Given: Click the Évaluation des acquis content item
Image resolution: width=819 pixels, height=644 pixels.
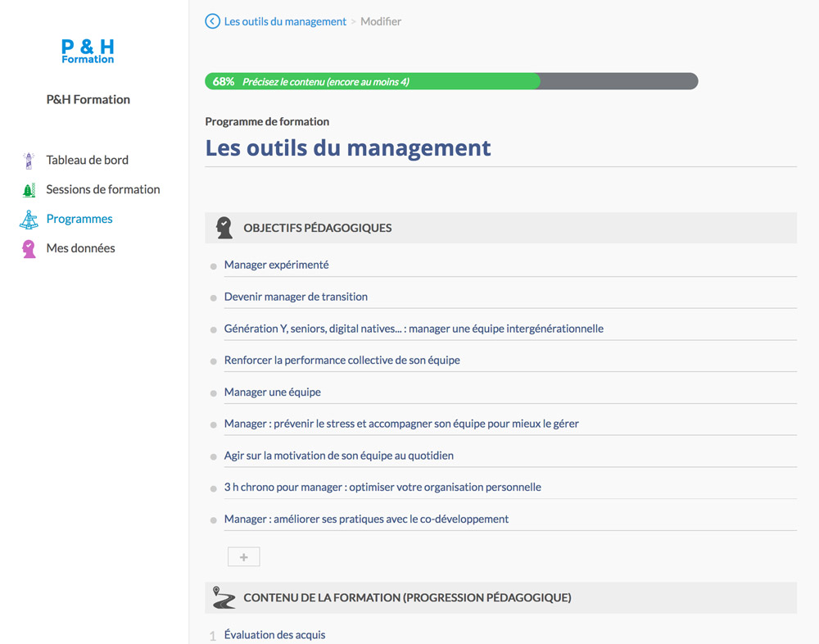Looking at the screenshot, I should tap(274, 635).
